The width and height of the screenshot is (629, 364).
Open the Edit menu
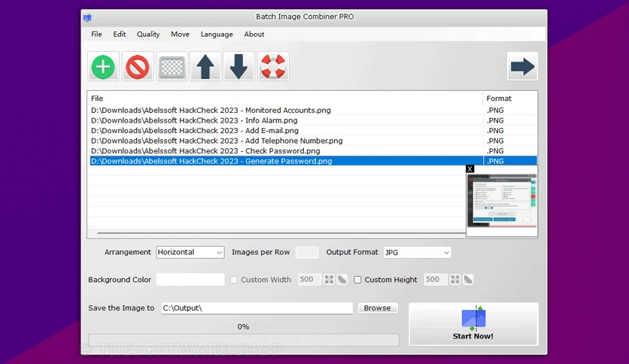pos(119,34)
